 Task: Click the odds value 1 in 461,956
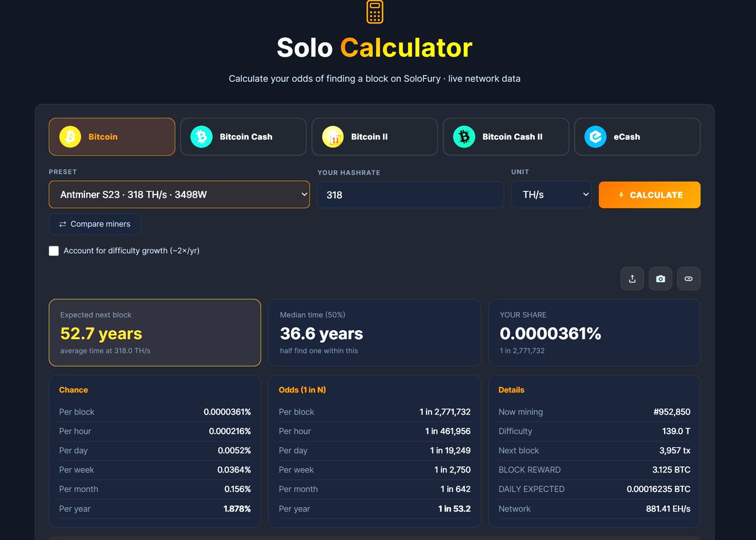click(x=448, y=432)
